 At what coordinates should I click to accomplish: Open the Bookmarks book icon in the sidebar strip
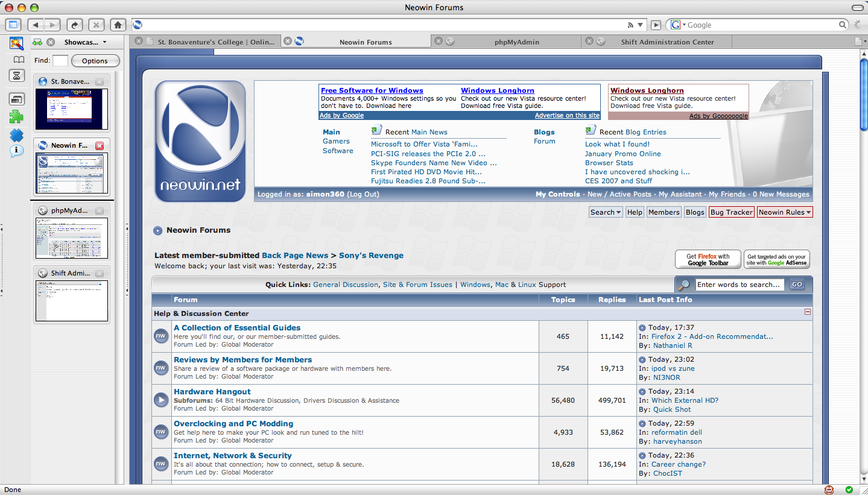pyautogui.click(x=19, y=60)
